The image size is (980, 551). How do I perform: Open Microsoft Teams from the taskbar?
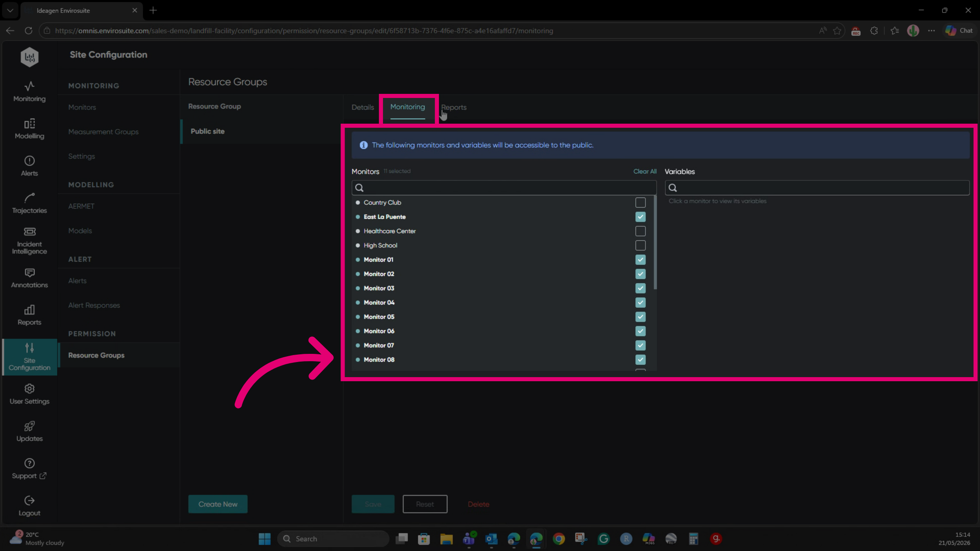click(469, 539)
